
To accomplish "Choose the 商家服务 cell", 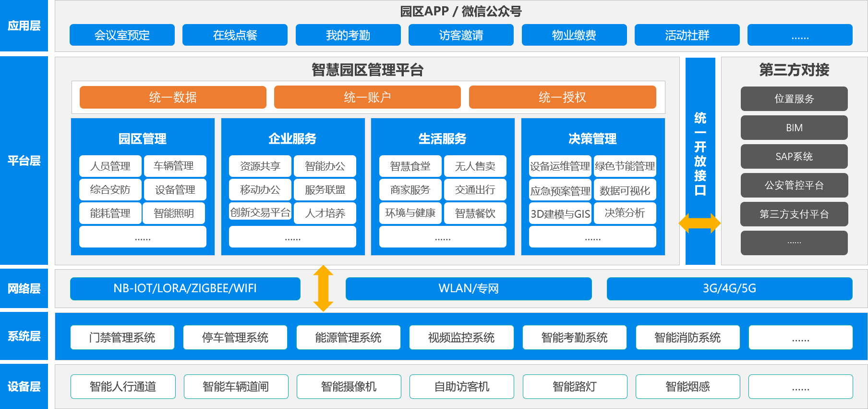I will click(410, 189).
